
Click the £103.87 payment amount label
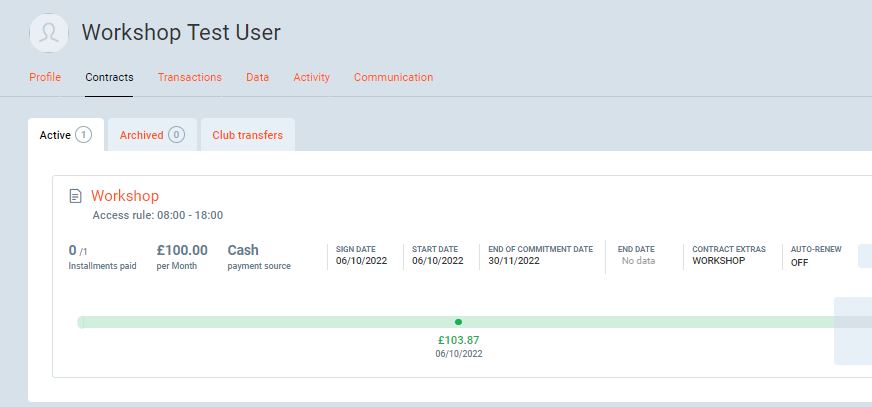click(x=458, y=340)
